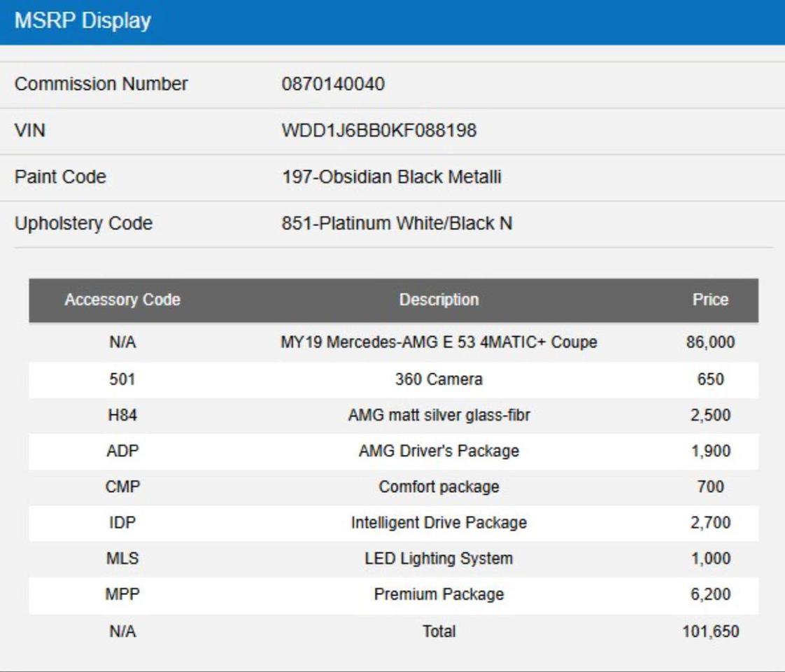Click accessory code MLS
Screen dimensions: 785x672
(122, 559)
